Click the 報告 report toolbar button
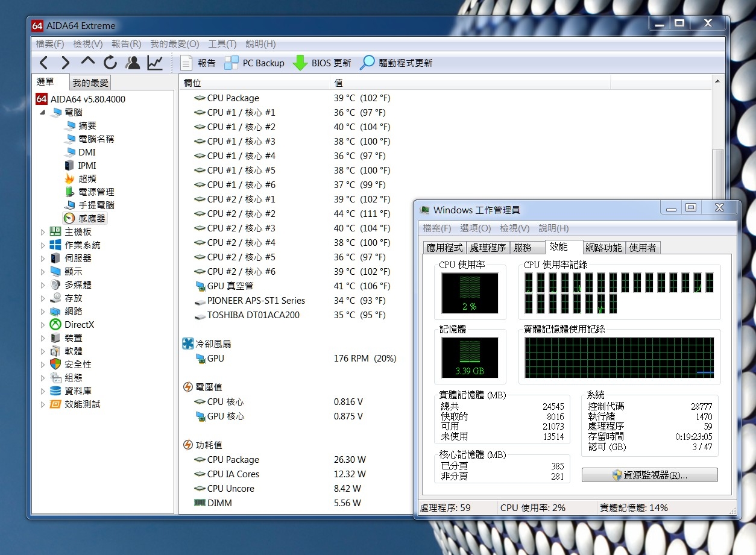Viewport: 756px width, 555px height. (198, 63)
